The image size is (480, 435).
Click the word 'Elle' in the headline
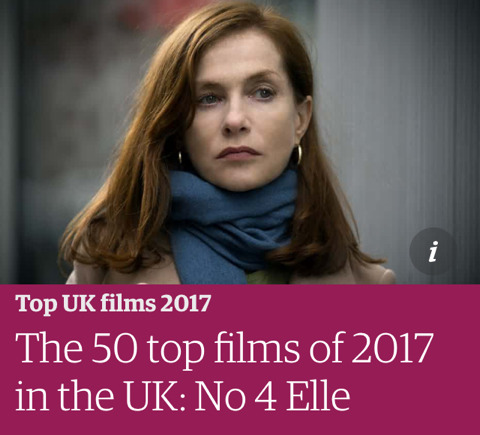click(x=318, y=396)
